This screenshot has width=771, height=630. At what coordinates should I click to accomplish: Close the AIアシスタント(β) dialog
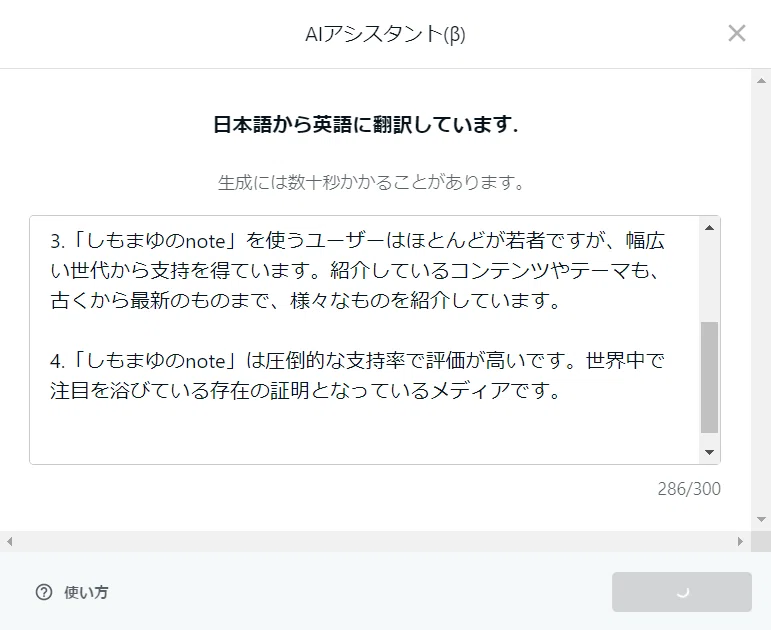coord(737,33)
